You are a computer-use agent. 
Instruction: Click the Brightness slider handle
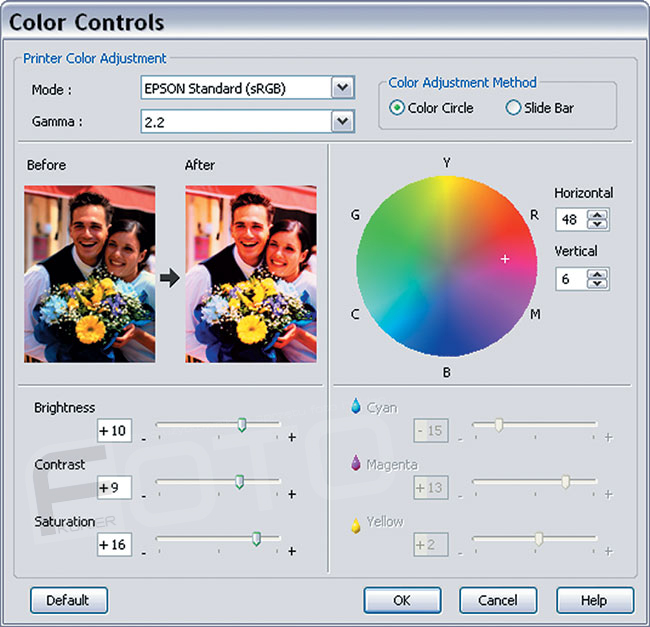[241, 425]
